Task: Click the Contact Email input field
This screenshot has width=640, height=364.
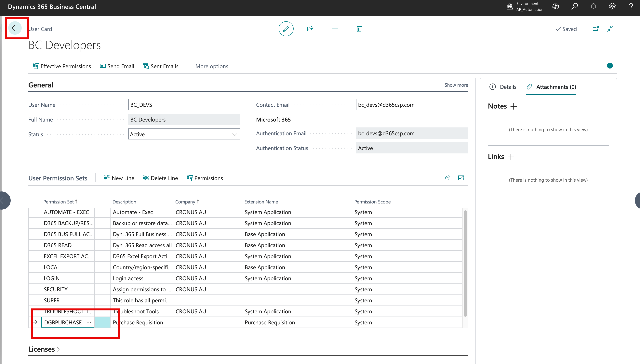Action: pyautogui.click(x=412, y=105)
